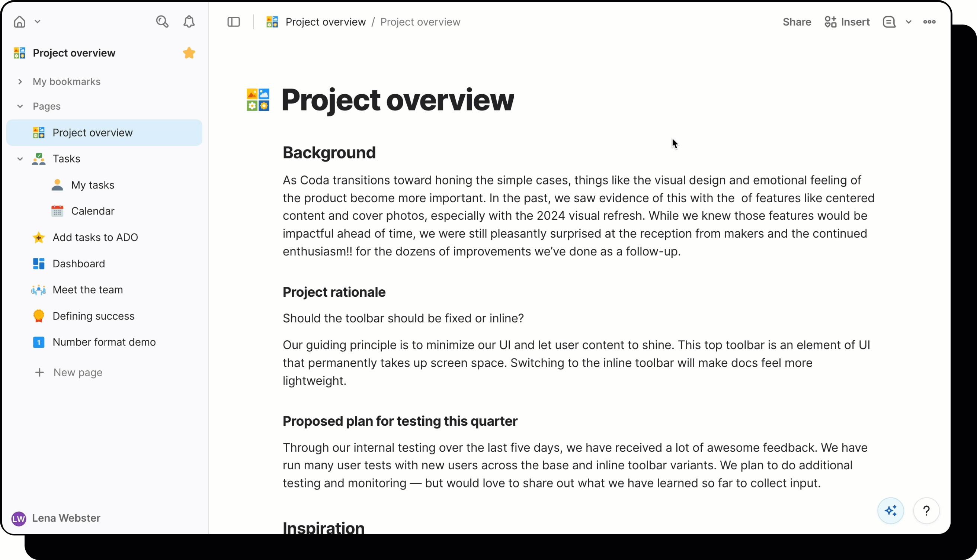977x560 pixels.
Task: Click the home icon
Action: coord(20,22)
